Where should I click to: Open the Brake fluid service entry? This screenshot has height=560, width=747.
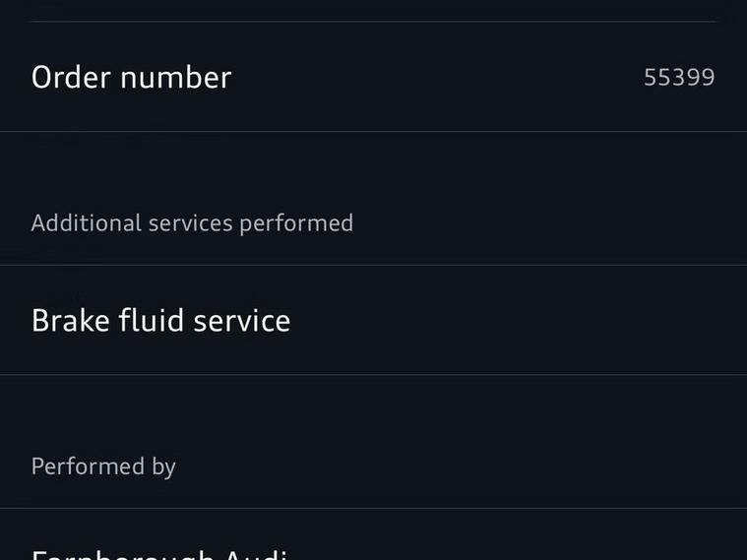click(160, 320)
